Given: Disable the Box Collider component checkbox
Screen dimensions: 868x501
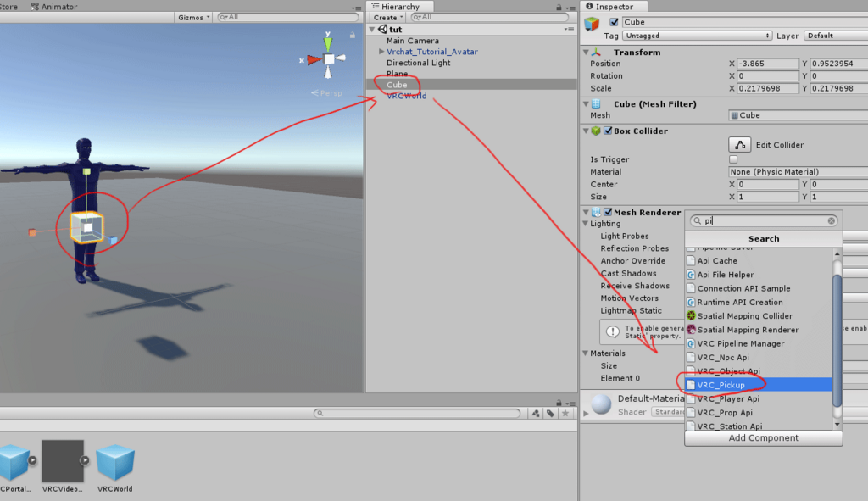Looking at the screenshot, I should (608, 131).
